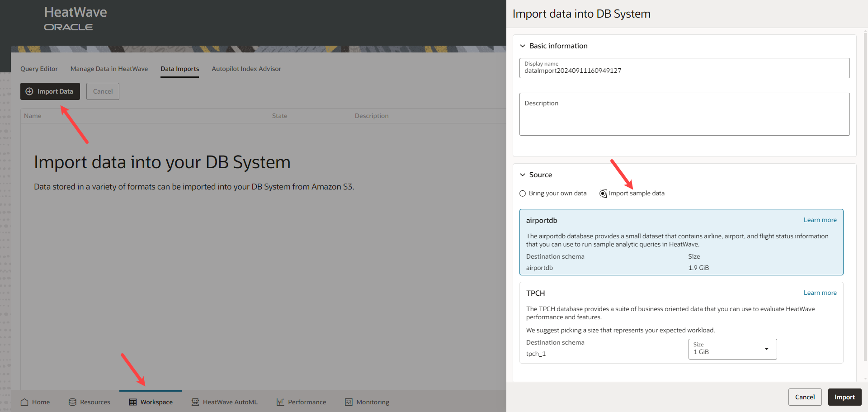Click the HeatWave AutoML icon
This screenshot has height=412, width=868.
coord(195,402)
